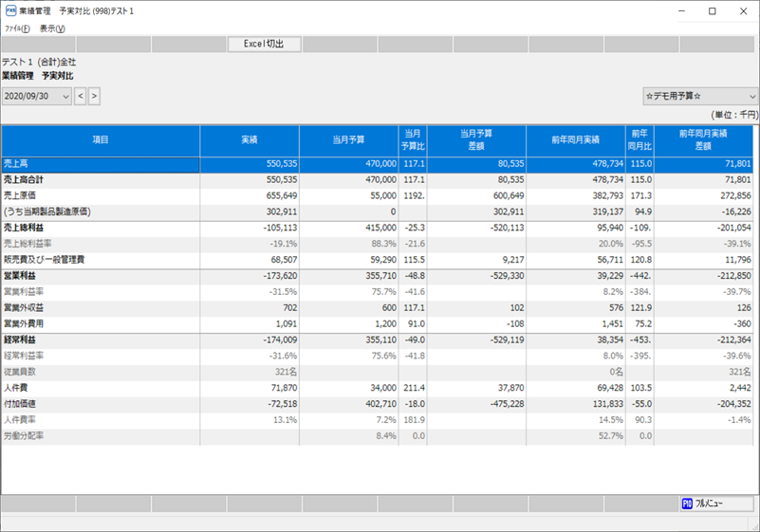
Task: Click the previous date arrow button
Action: coord(81,96)
